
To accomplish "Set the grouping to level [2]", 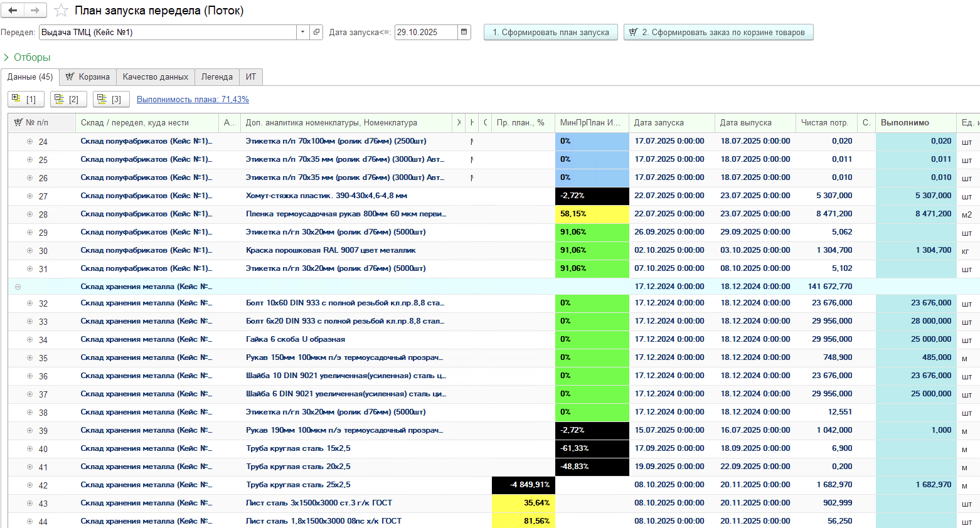I will pyautogui.click(x=68, y=99).
